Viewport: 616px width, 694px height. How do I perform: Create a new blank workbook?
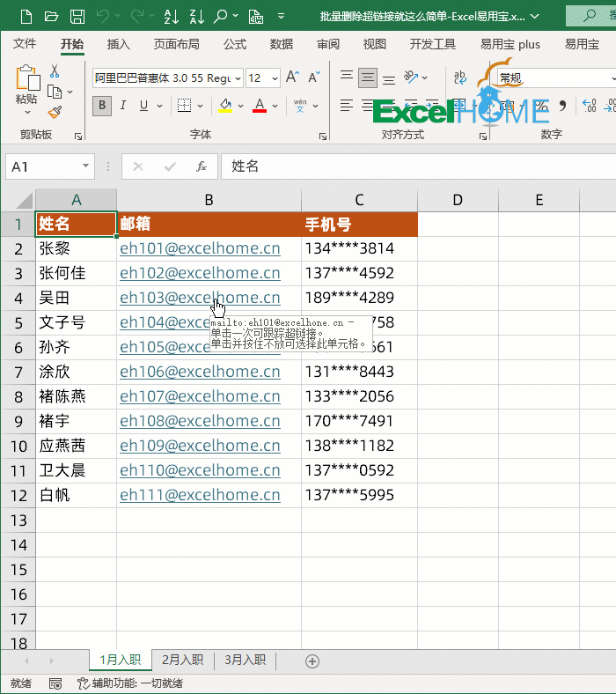26,17
